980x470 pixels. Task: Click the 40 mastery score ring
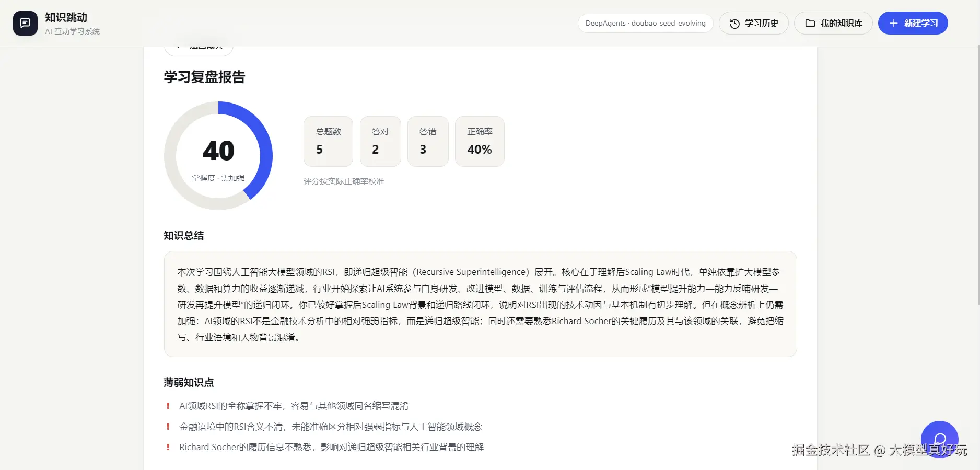click(x=218, y=155)
